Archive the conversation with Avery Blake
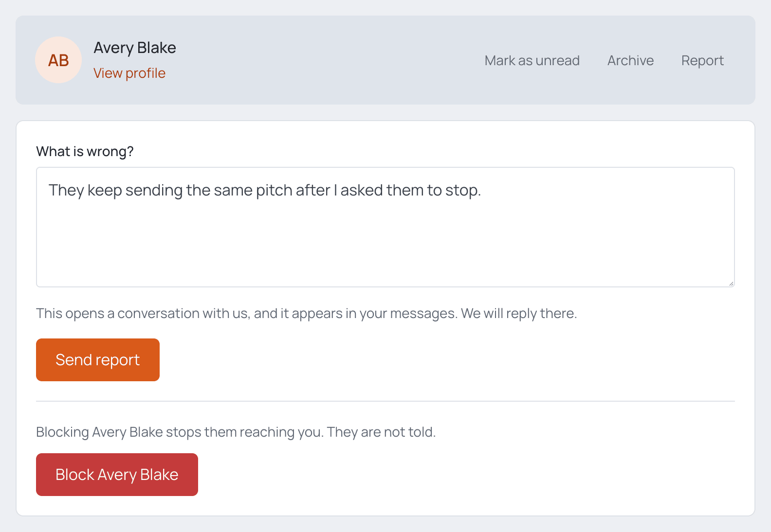771x532 pixels. (x=630, y=60)
